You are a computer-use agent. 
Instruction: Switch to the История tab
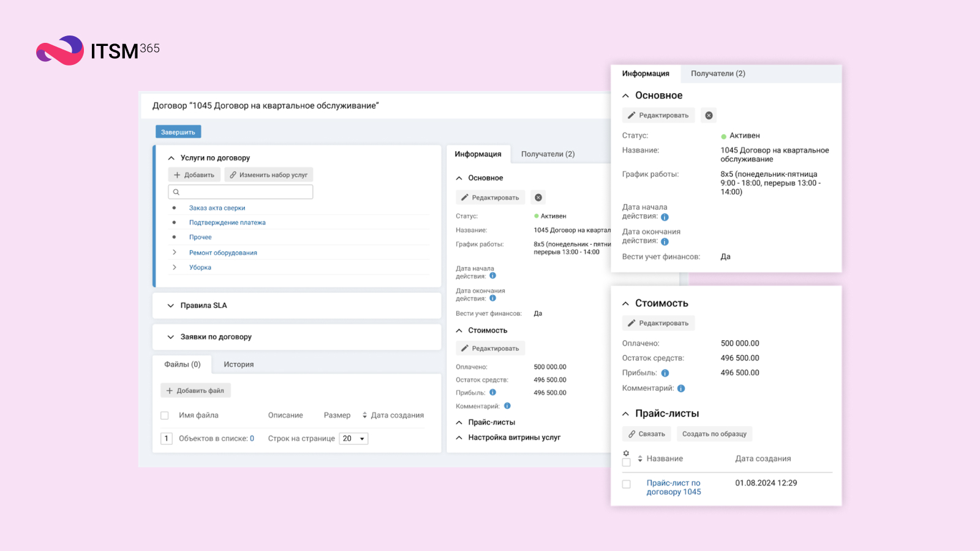[238, 364]
